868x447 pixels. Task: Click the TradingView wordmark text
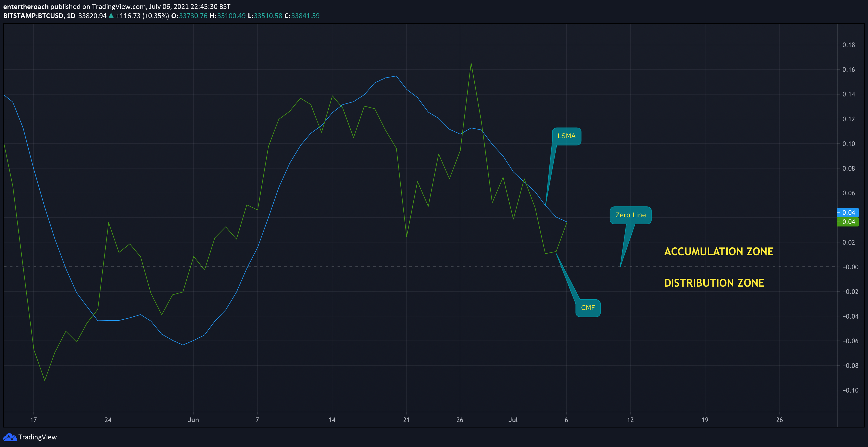click(x=37, y=437)
